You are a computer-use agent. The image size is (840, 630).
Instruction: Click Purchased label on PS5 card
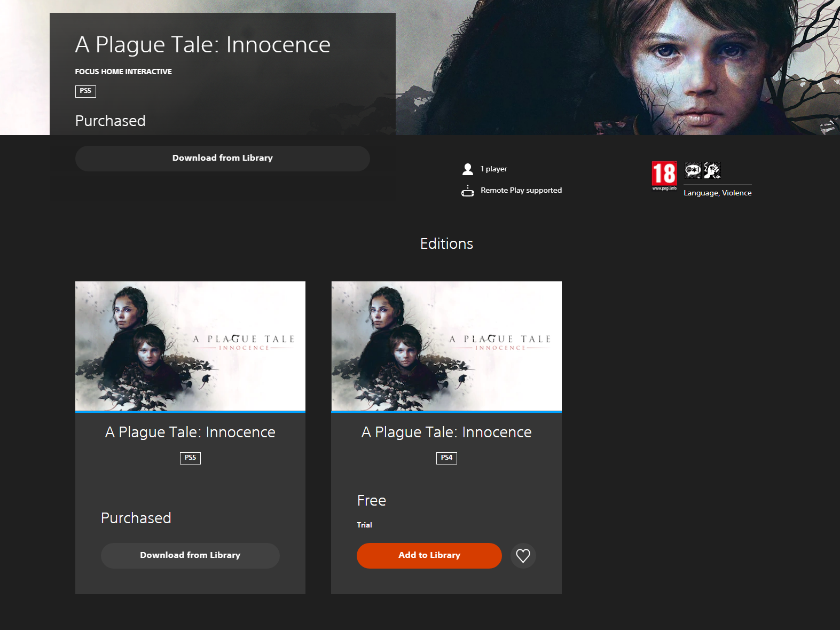[x=136, y=518]
